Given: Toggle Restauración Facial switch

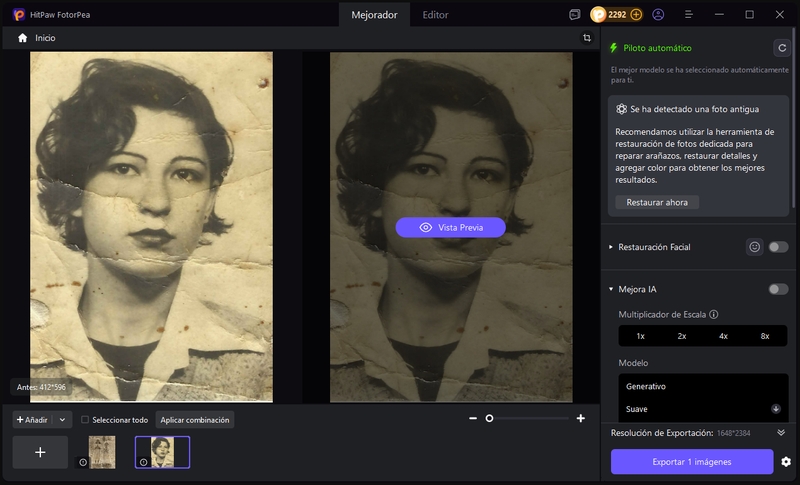Looking at the screenshot, I should click(779, 247).
